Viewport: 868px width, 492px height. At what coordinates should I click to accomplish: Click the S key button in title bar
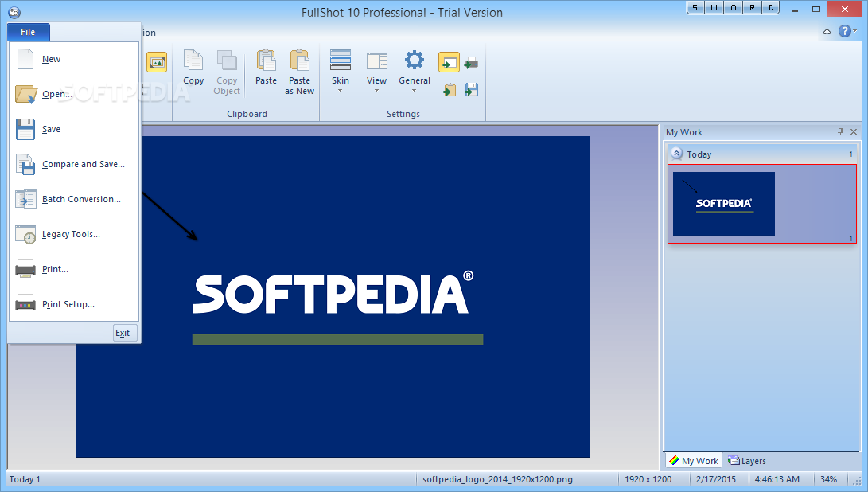coord(695,8)
